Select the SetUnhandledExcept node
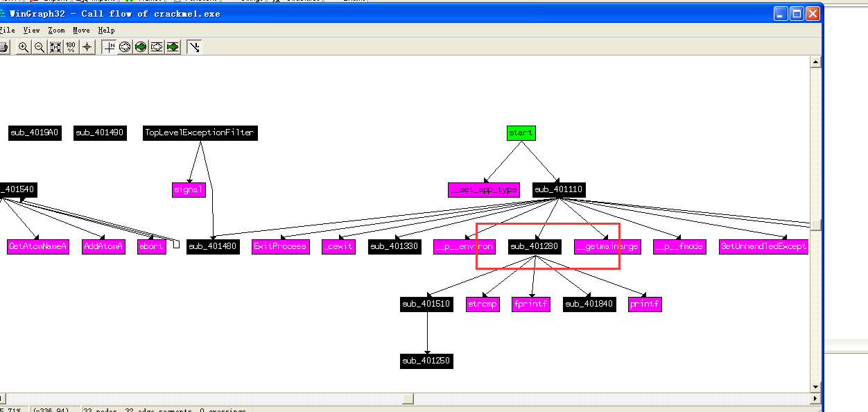The width and height of the screenshot is (868, 412). (764, 246)
